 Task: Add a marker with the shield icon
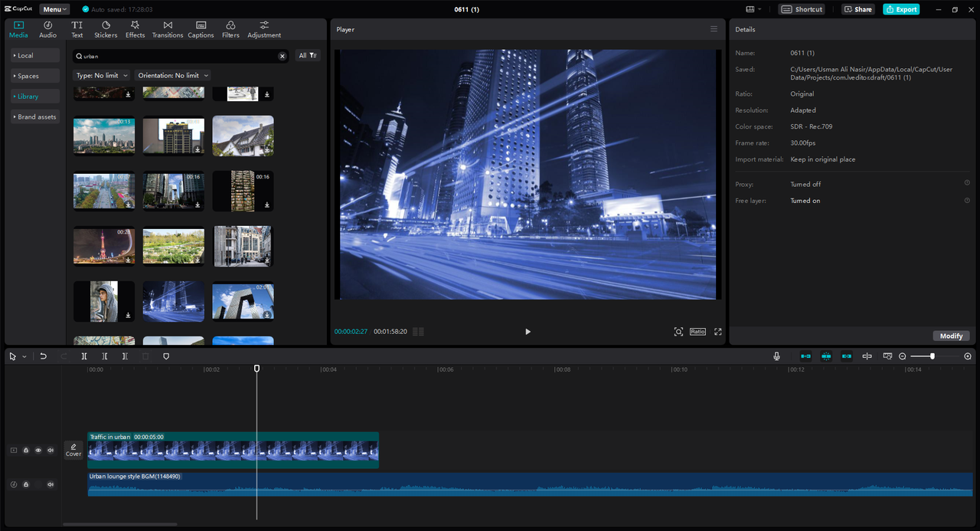[x=166, y=356]
